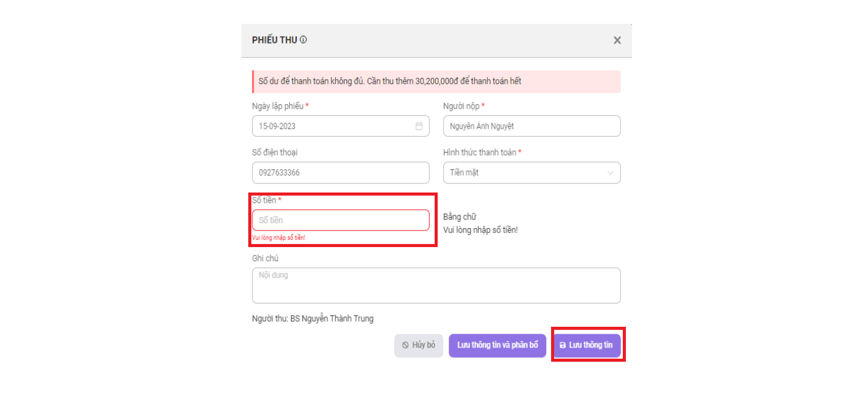Click the info icon beside PHIẾU THU

tap(303, 40)
